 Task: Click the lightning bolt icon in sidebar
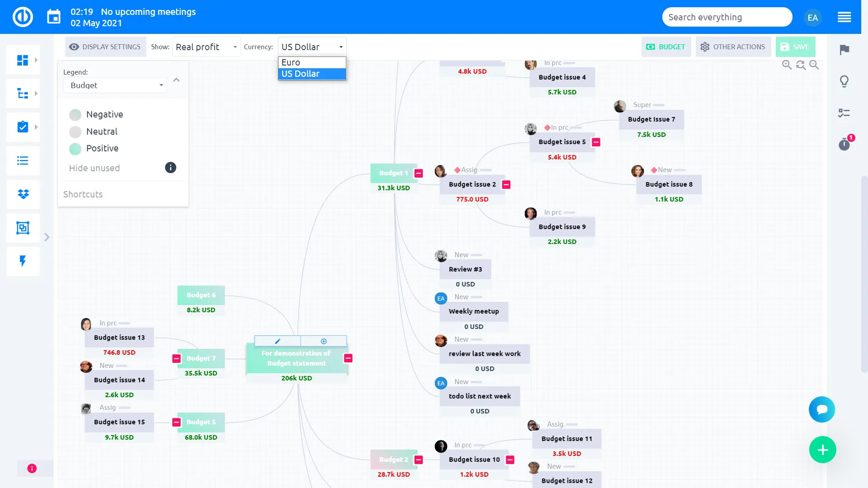point(23,261)
